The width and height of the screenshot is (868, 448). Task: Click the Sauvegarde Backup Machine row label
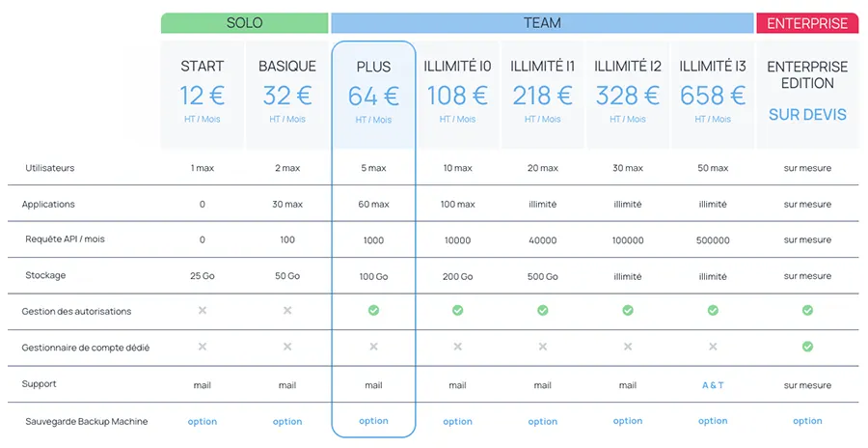[87, 421]
